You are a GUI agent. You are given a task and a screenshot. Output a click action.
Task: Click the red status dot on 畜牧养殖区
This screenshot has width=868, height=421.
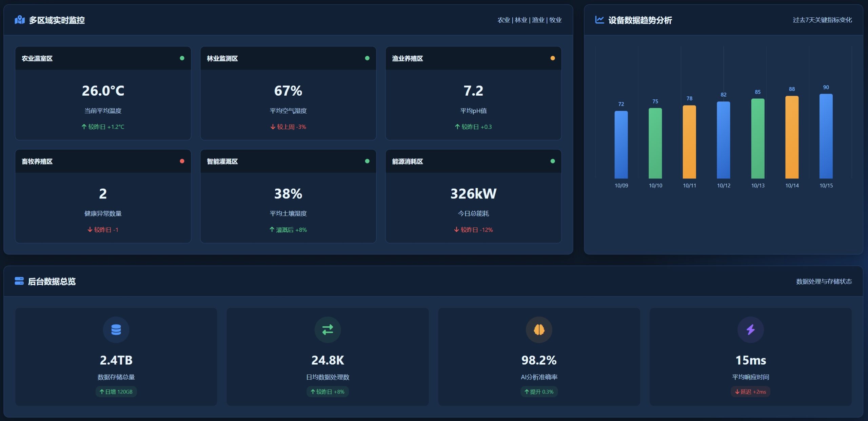coord(182,161)
